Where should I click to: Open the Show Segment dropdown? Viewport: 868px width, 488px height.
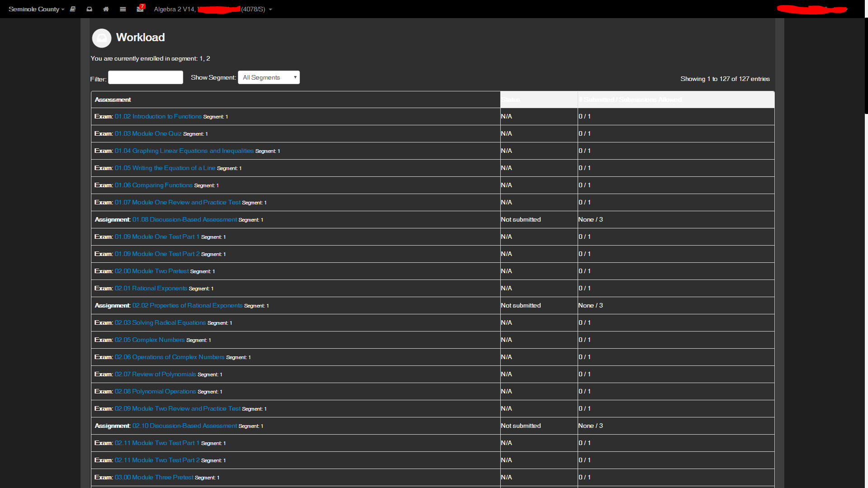[269, 77]
